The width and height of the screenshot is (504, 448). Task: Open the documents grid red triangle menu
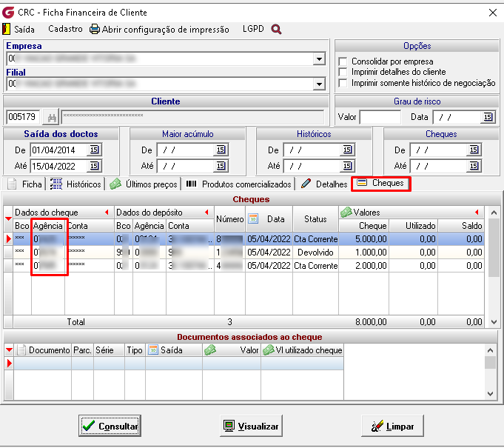pos(9,350)
